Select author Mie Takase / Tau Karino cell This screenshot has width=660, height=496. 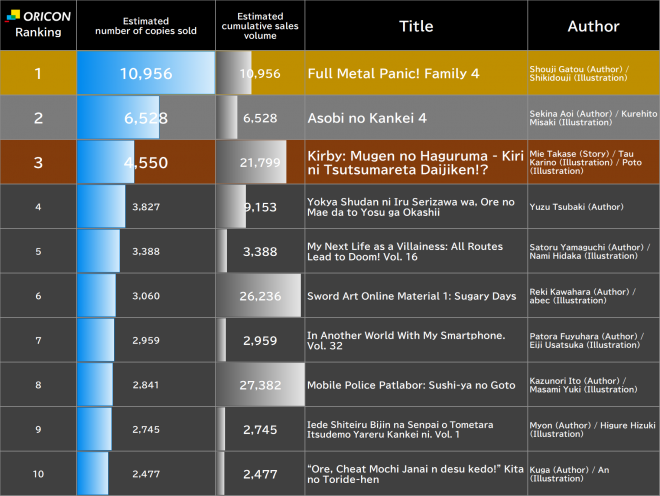[593, 162]
